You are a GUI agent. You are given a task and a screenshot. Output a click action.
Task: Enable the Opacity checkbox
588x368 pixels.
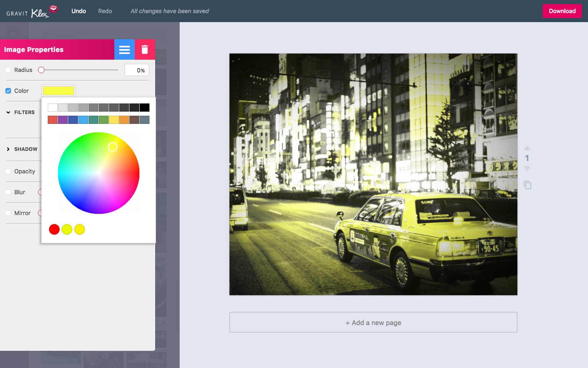point(8,171)
